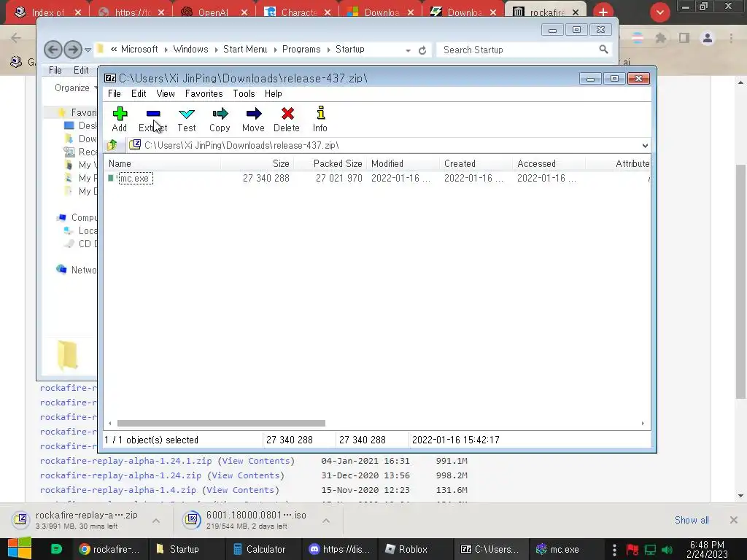Open rockafire-replay-alpha-1.24.zip link
Screen dimensions: 747x560
120,475
